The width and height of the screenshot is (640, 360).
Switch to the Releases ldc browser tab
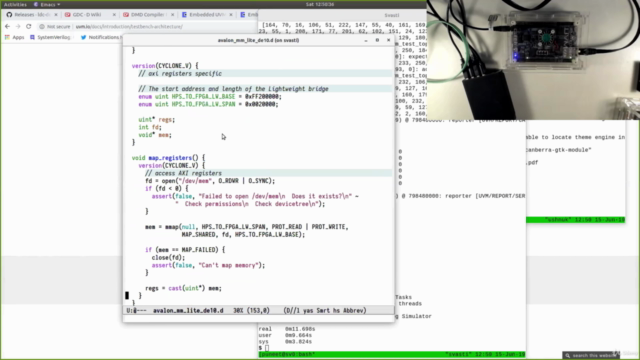pos(32,15)
